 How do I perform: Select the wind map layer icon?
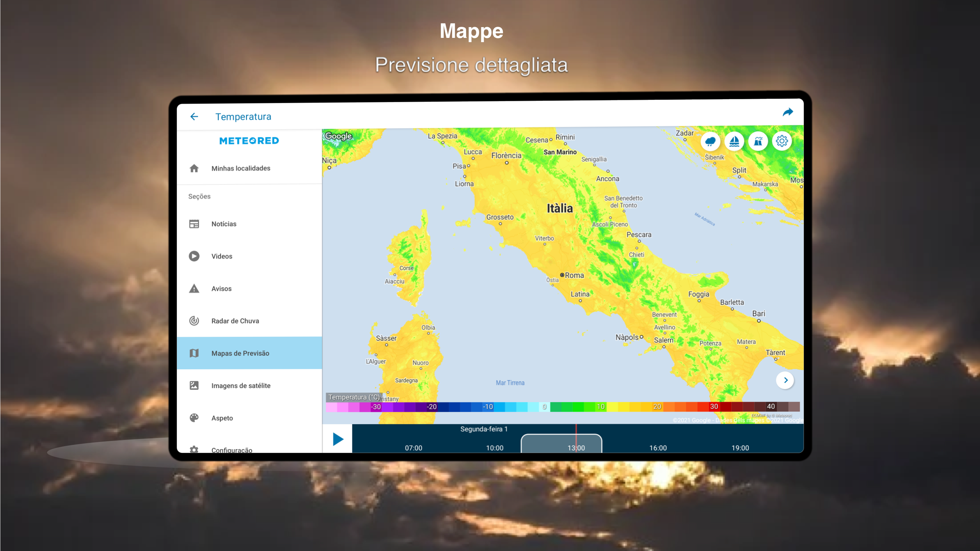coord(758,141)
